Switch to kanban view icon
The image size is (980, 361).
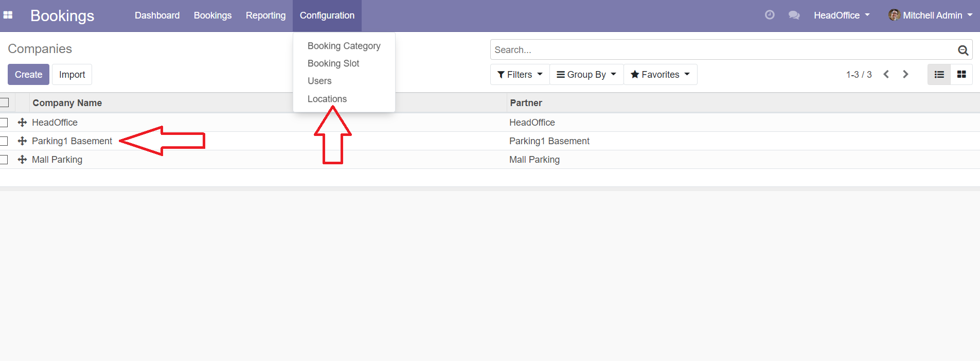(961, 75)
